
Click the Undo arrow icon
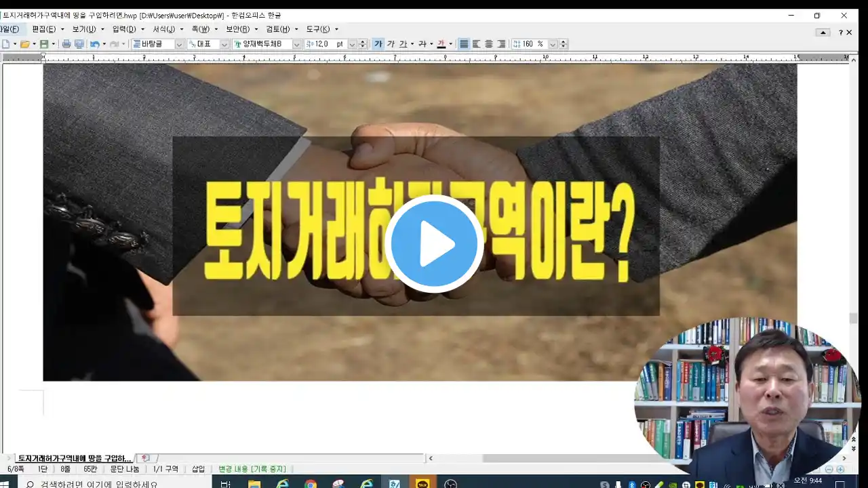tap(94, 44)
